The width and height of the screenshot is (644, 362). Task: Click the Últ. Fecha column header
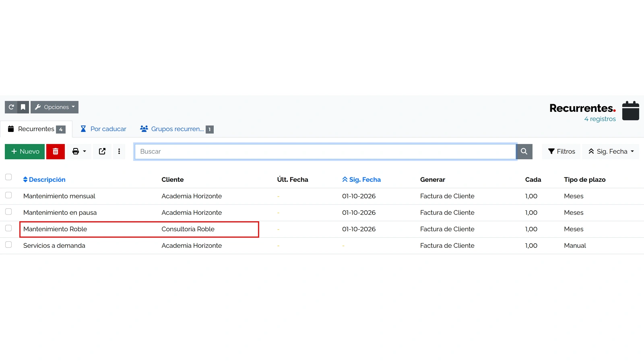click(293, 180)
